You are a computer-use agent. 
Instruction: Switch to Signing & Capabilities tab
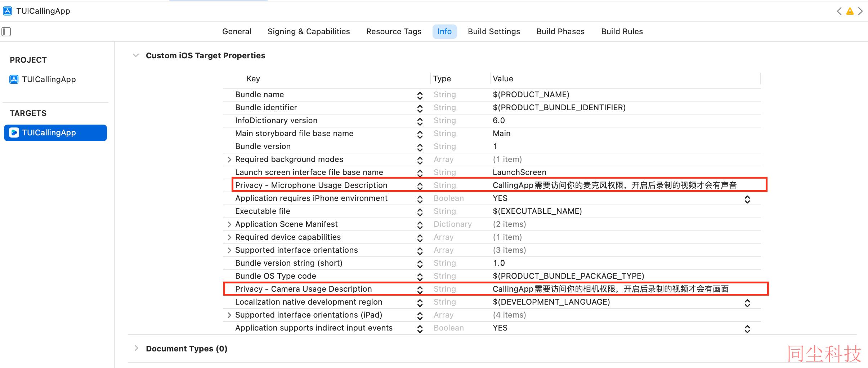click(x=309, y=32)
